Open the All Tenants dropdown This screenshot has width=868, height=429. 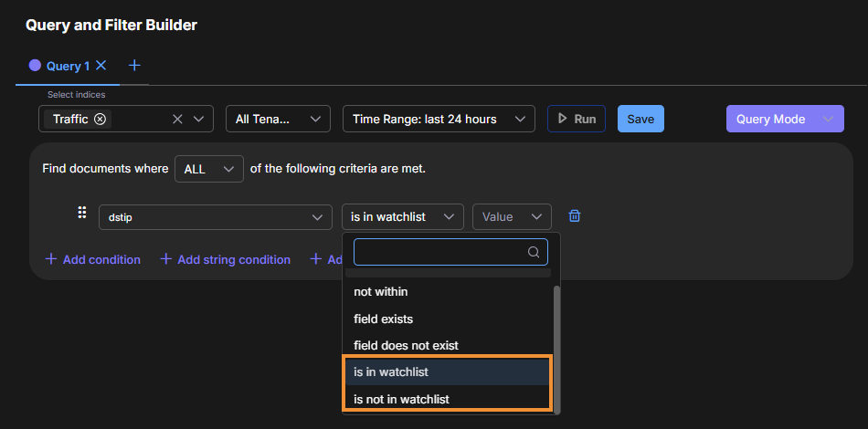[x=278, y=120]
